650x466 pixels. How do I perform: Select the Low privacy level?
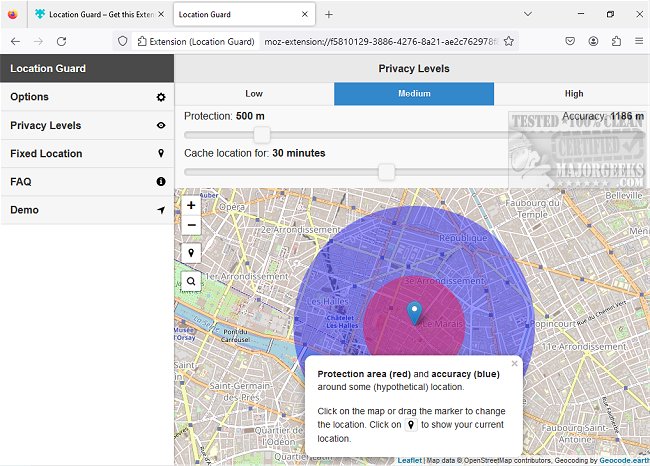254,94
